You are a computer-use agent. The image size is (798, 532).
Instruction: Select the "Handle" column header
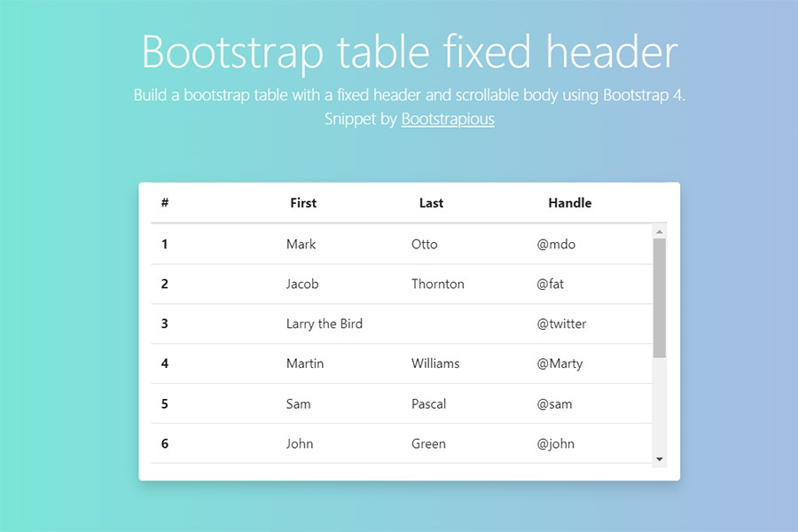tap(569, 203)
